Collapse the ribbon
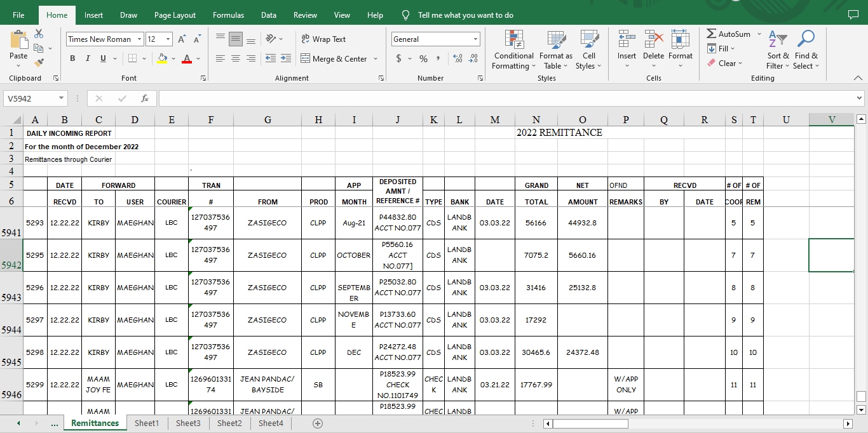This screenshot has width=868, height=433. pyautogui.click(x=858, y=78)
